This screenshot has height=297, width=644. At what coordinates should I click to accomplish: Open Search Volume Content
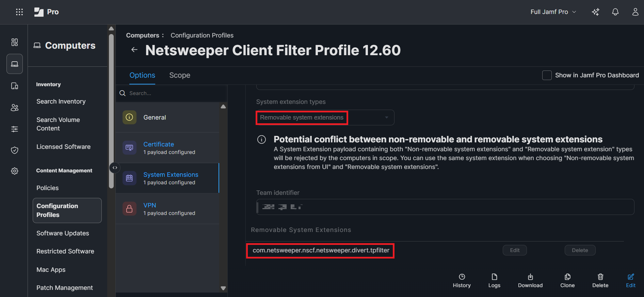click(x=58, y=124)
